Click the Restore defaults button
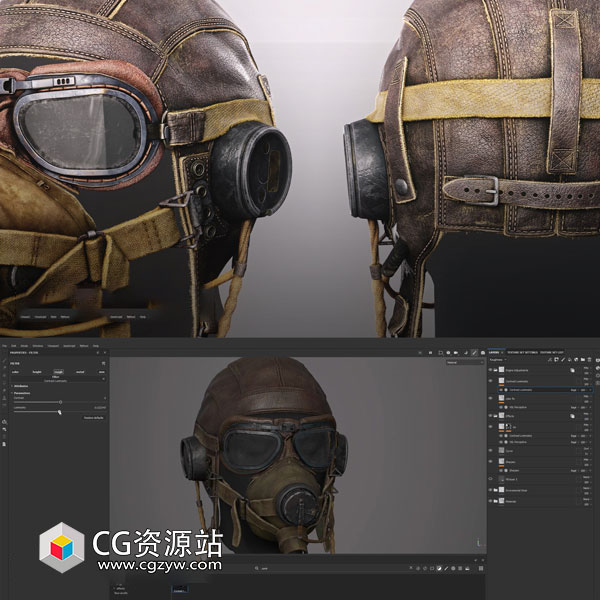The width and height of the screenshot is (600, 600). pyautogui.click(x=92, y=416)
